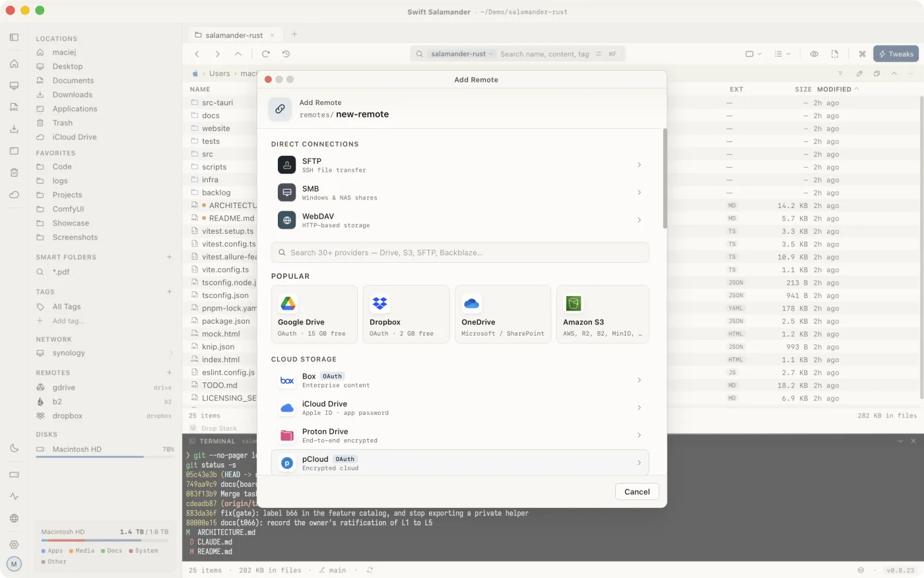This screenshot has height=578, width=924.
Task: Open the globe network icon in left rail
Action: coord(14,519)
